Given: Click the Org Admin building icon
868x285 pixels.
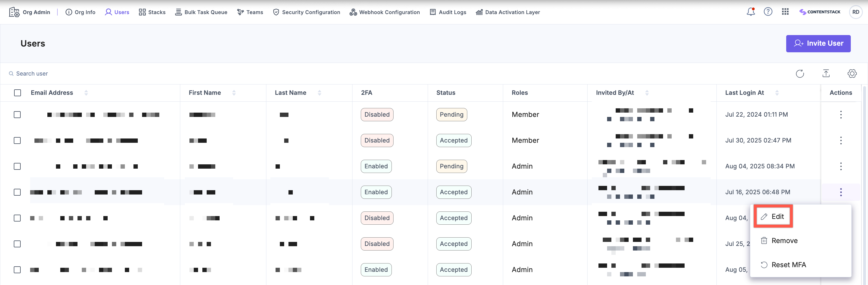Looking at the screenshot, I should tap(14, 12).
